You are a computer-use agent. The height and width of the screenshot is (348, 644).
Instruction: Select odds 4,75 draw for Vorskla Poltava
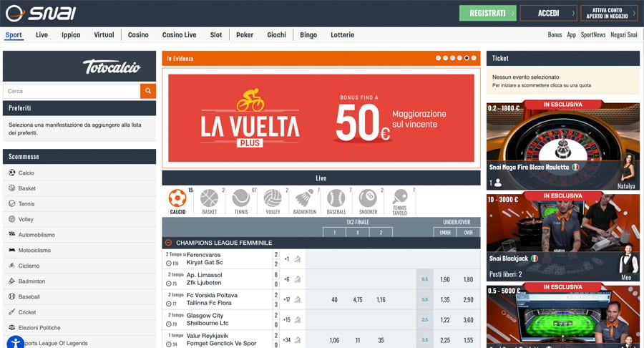(x=358, y=300)
